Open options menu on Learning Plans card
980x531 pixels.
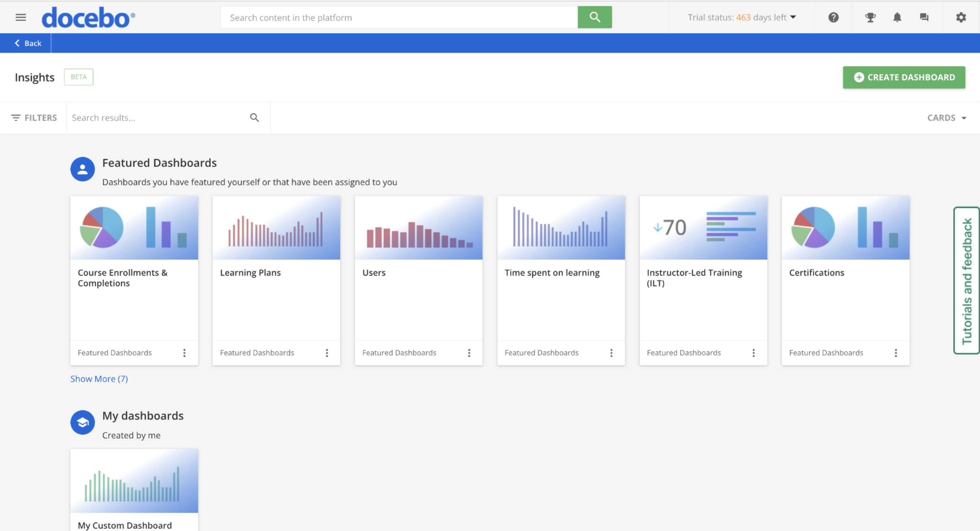tap(327, 353)
